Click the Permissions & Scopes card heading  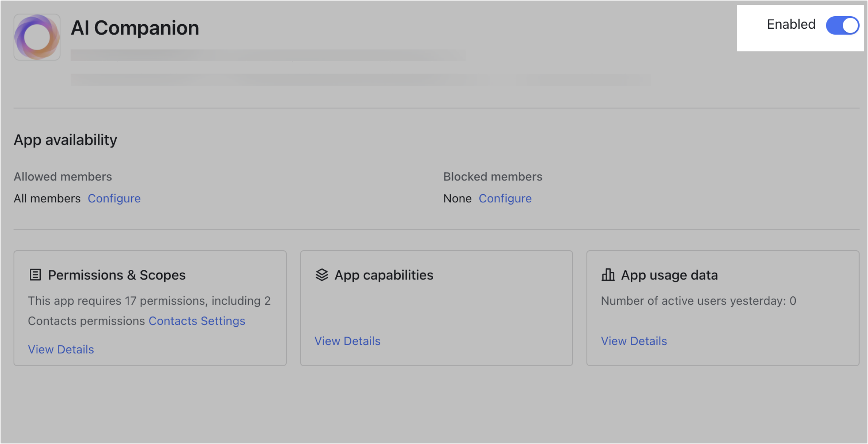click(116, 275)
